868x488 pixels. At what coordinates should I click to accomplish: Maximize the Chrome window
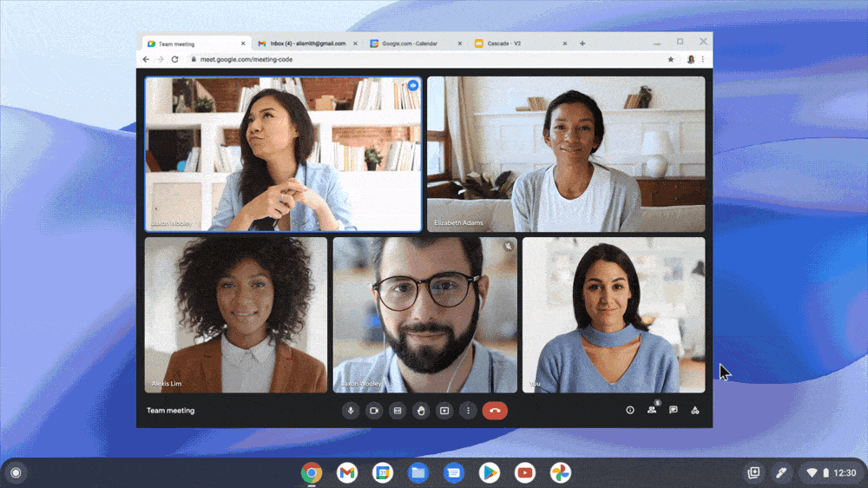coord(681,42)
